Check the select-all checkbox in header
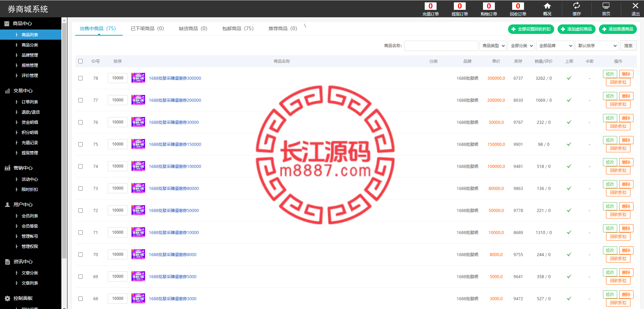Image resolution: width=644 pixels, height=309 pixels. pyautogui.click(x=80, y=61)
